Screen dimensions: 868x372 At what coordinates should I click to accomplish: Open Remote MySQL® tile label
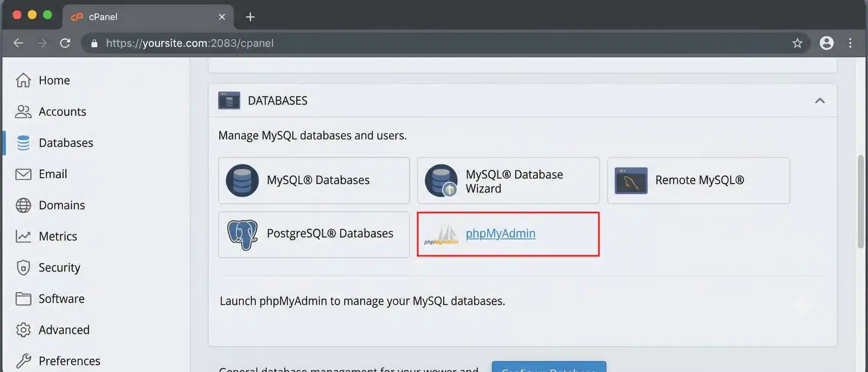700,180
